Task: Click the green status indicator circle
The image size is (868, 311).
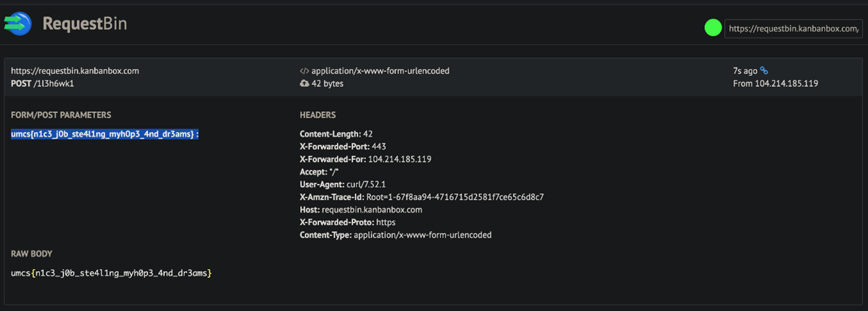Action: pos(713,28)
